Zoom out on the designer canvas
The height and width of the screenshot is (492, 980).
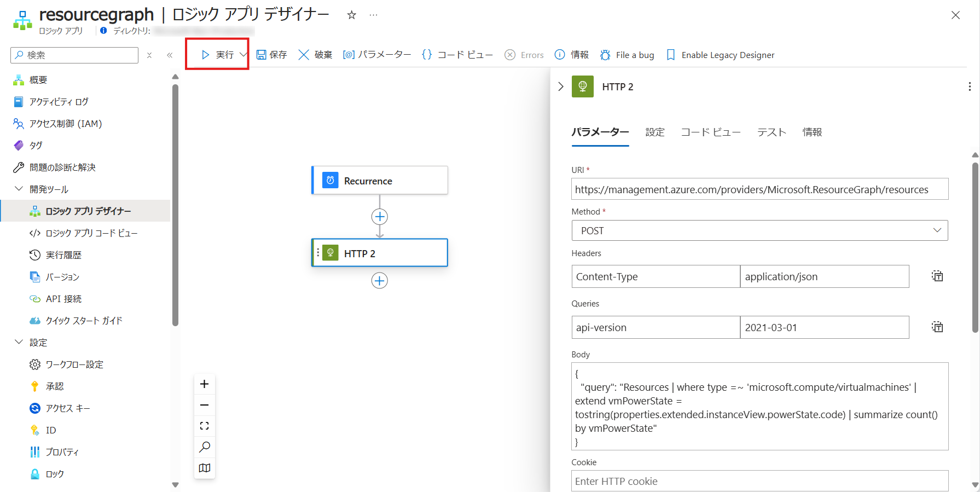(205, 405)
